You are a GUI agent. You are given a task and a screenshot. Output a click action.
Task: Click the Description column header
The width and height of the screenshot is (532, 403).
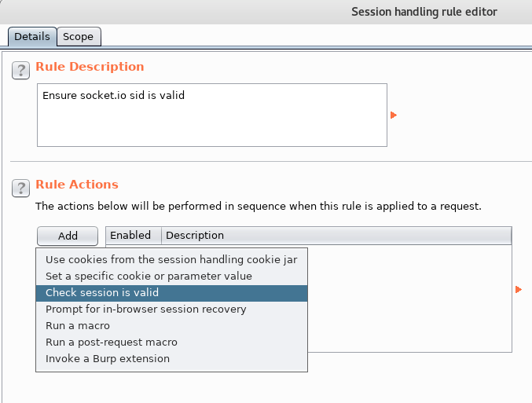pyautogui.click(x=336, y=236)
